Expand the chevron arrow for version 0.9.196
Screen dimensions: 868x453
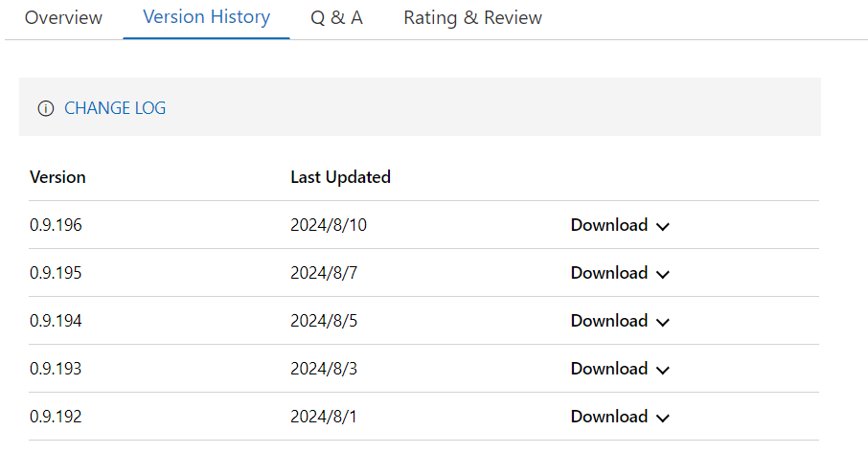pos(662,227)
